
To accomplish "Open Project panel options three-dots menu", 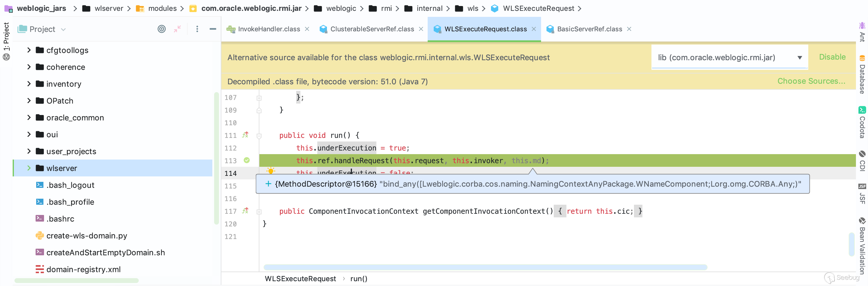I will coord(197,29).
